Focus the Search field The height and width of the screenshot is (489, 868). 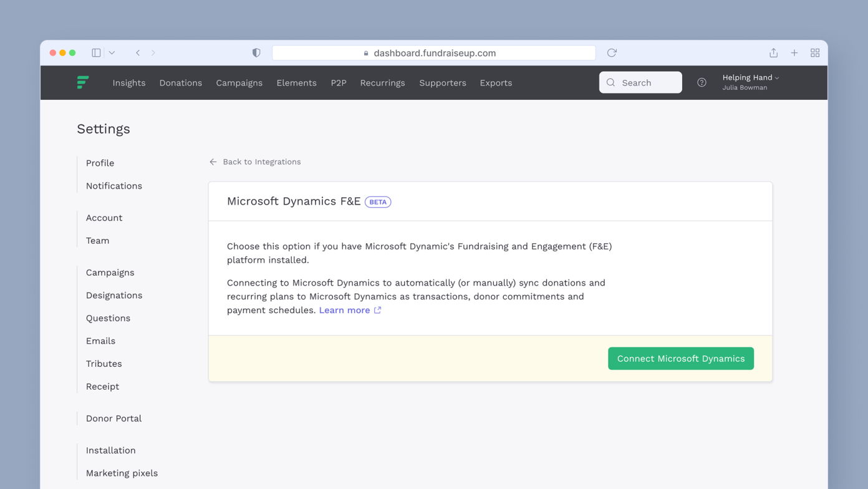click(x=640, y=82)
